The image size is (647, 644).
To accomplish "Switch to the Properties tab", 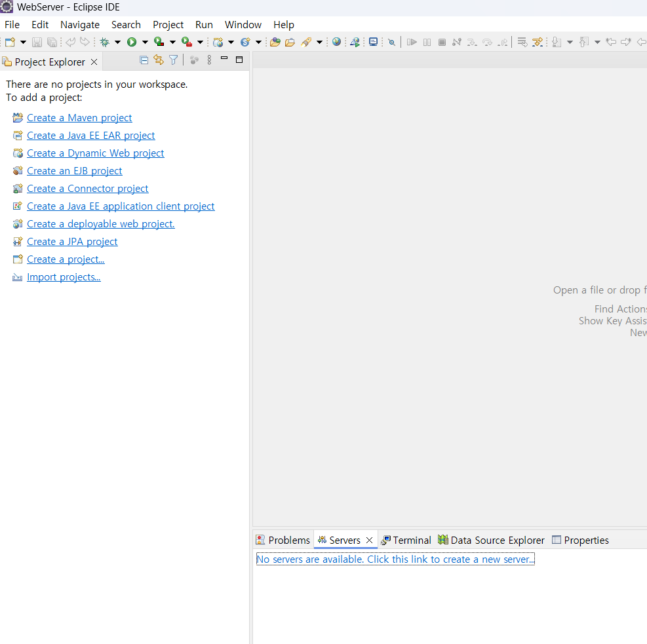I will pyautogui.click(x=581, y=540).
